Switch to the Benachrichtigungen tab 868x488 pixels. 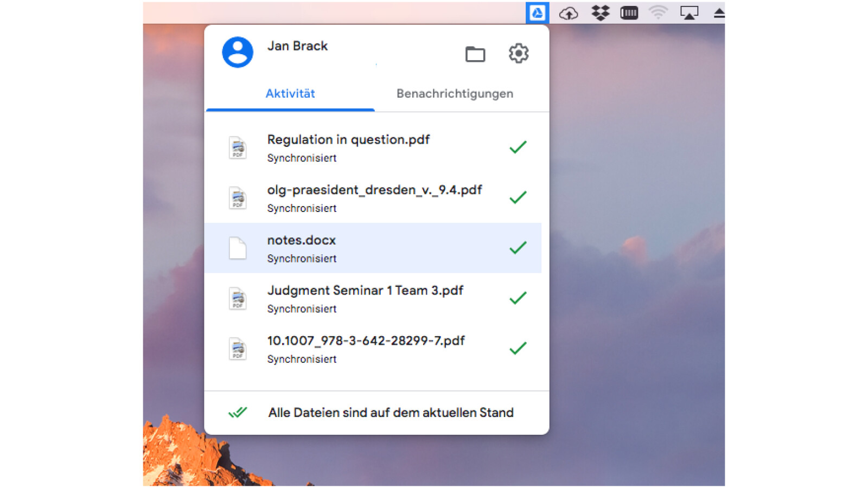(x=455, y=94)
